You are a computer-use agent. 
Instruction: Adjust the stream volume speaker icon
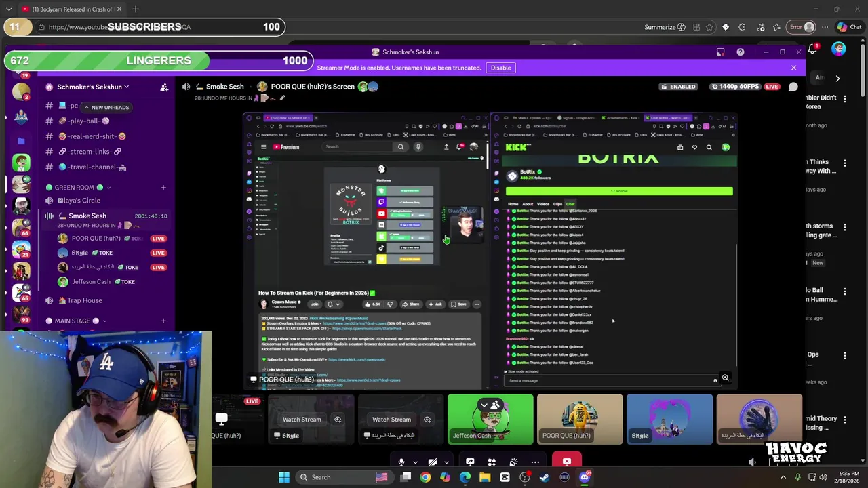(x=753, y=462)
